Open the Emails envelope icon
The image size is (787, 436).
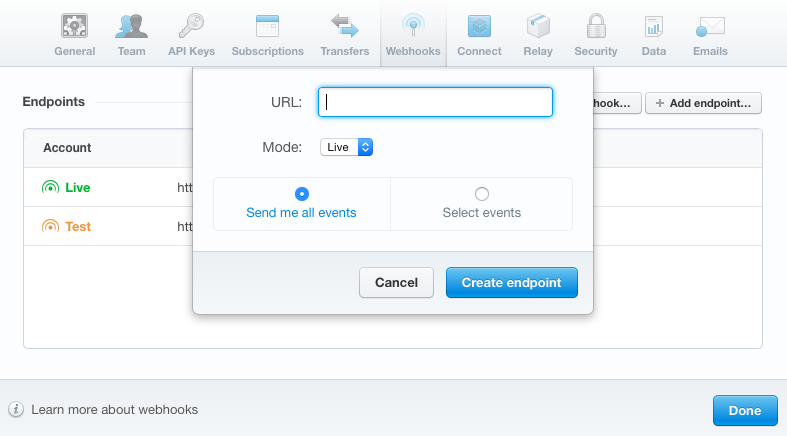(x=710, y=27)
